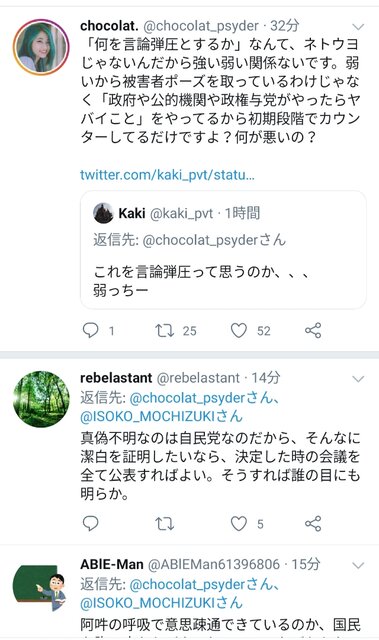Open ABIE-Man's teacher avatar
The height and width of the screenshot is (640, 379).
(x=41, y=587)
